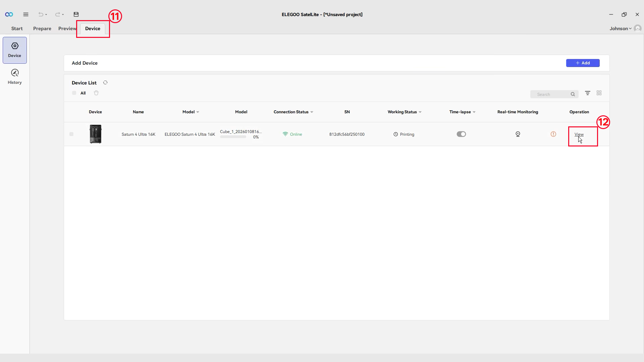The height and width of the screenshot is (362, 644).
Task: Open the History sidebar panel
Action: click(x=15, y=77)
